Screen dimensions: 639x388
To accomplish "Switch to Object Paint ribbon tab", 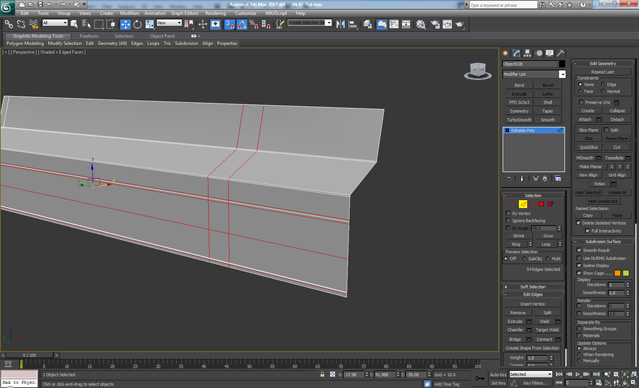I will [x=162, y=36].
